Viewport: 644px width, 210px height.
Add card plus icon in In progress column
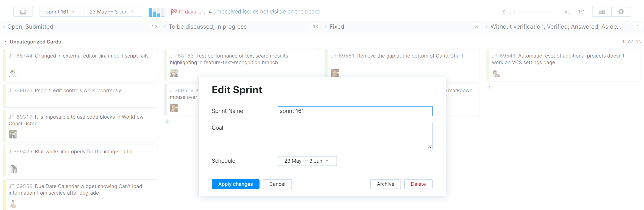click(x=168, y=122)
